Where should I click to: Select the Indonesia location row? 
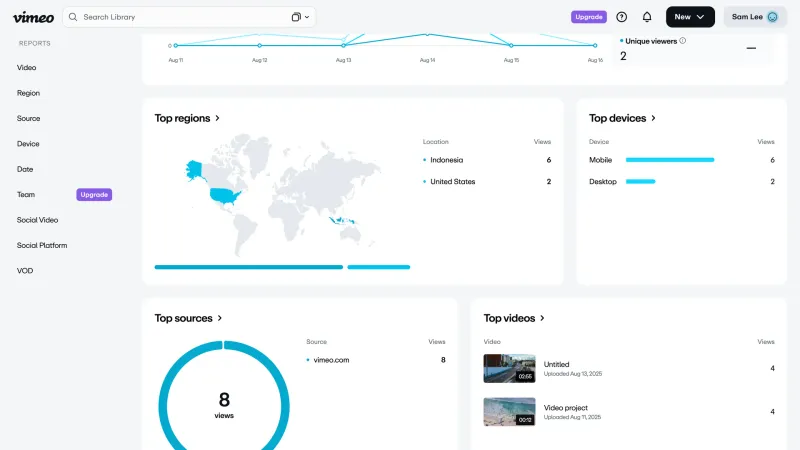tap(487, 160)
